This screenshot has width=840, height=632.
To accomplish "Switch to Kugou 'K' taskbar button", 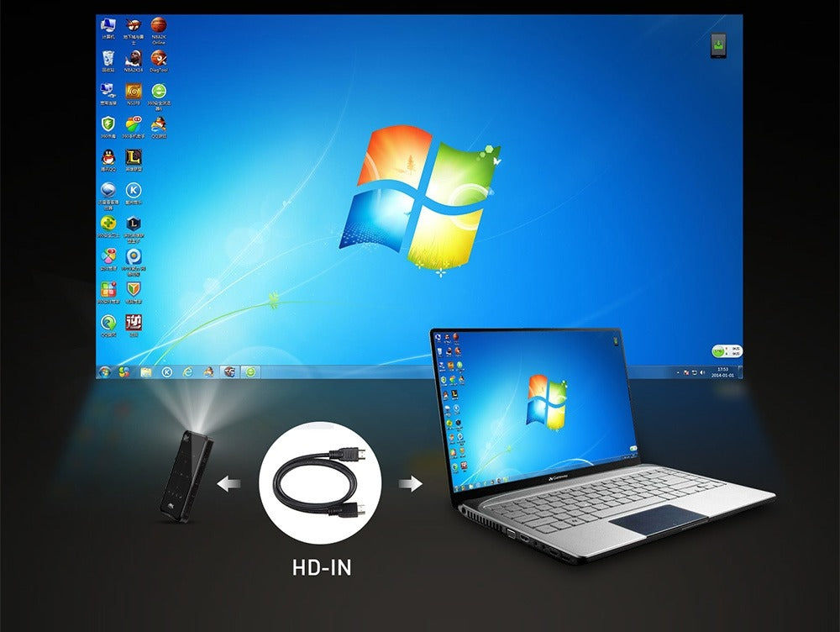I will [x=167, y=372].
